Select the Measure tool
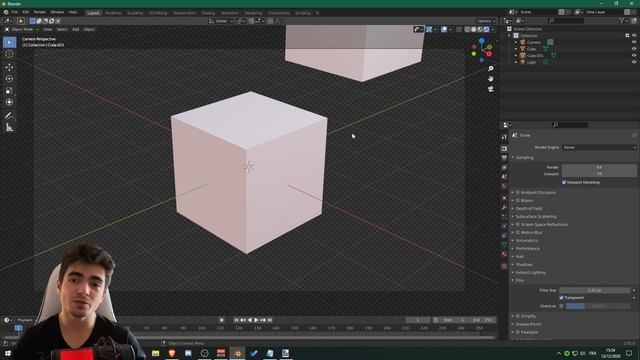Screen dimensions: 640x360 [9, 127]
